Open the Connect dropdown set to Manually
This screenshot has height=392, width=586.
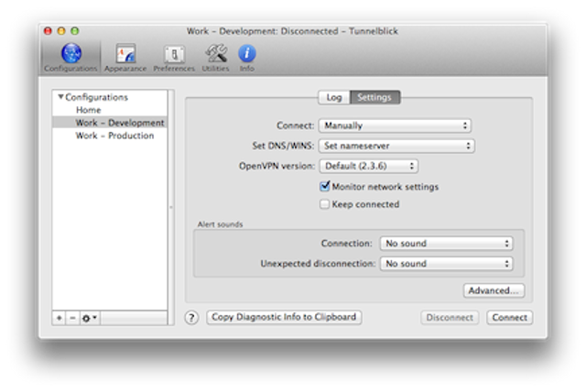pyautogui.click(x=395, y=125)
